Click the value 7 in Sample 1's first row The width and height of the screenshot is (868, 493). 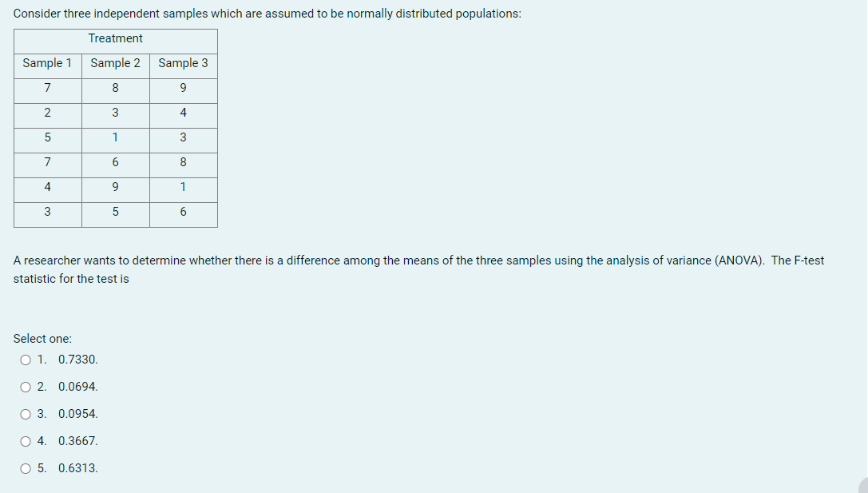point(46,88)
